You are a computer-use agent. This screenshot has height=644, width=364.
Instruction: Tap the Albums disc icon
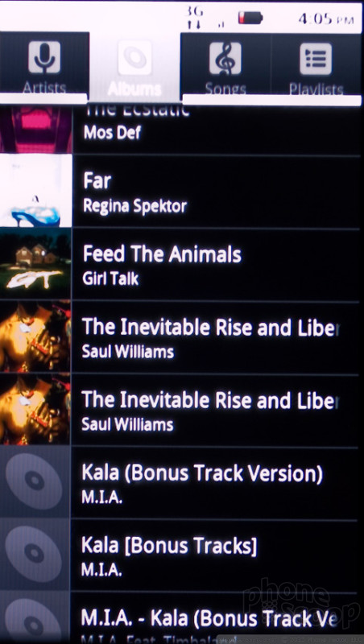tap(134, 57)
